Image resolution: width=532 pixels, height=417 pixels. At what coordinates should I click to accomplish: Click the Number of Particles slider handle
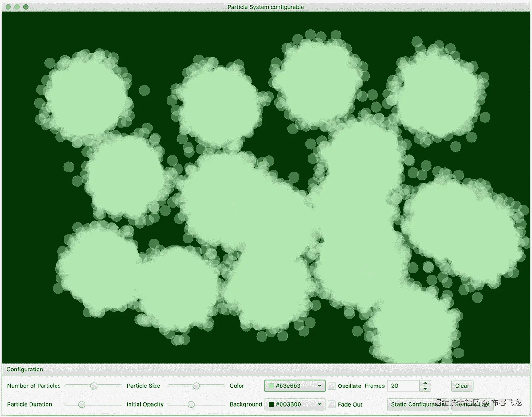coord(94,386)
